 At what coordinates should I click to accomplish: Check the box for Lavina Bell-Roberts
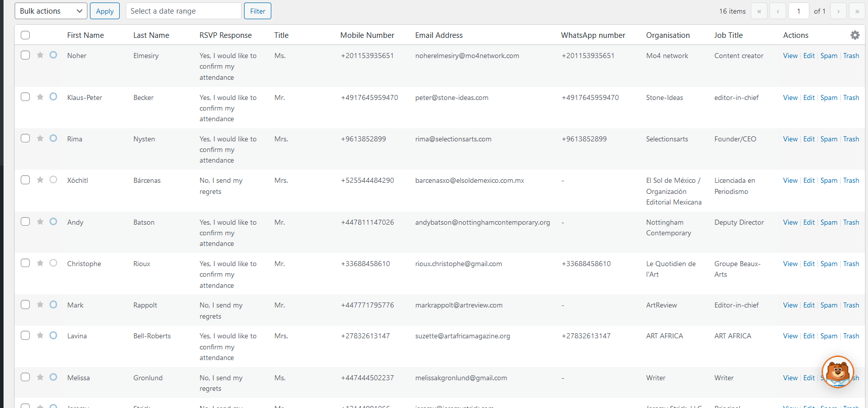[25, 335]
